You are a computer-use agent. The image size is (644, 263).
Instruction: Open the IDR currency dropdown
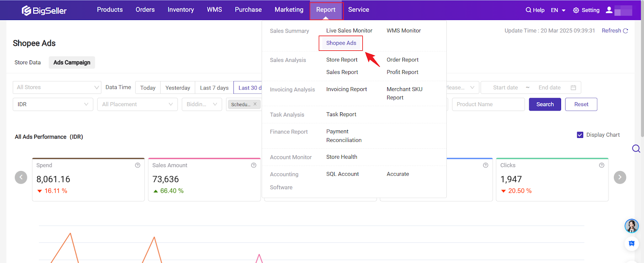click(53, 105)
